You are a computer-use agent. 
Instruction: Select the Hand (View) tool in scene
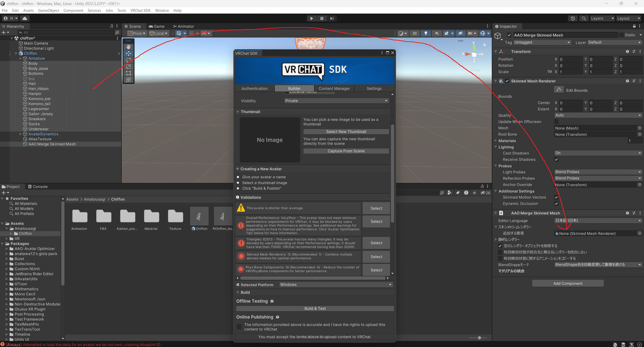[x=128, y=47]
